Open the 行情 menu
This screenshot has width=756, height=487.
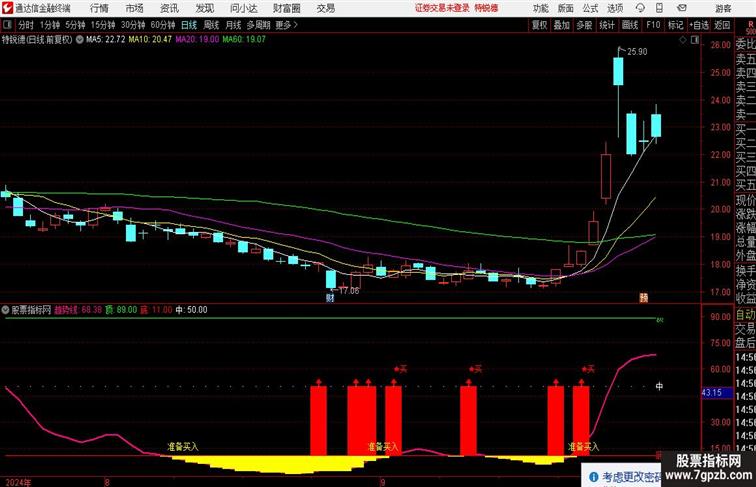(x=99, y=8)
